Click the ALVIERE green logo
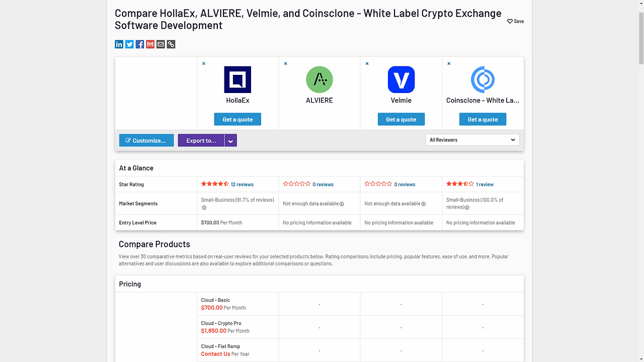This screenshot has width=644, height=362. tap(319, 79)
